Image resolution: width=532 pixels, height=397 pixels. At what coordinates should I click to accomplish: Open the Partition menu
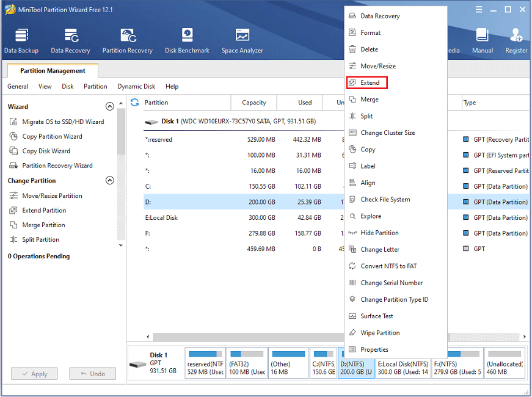tap(95, 87)
